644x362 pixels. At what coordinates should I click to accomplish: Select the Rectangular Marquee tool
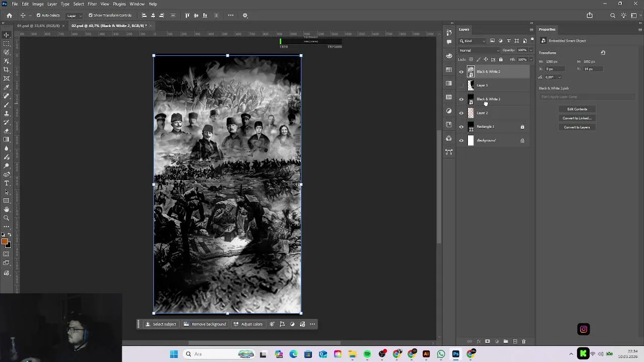pyautogui.click(x=7, y=44)
